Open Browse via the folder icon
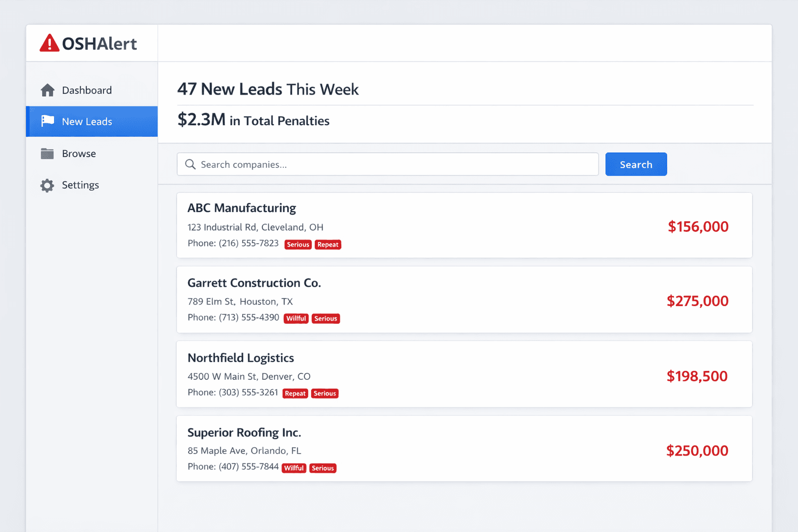This screenshot has width=798, height=532. tap(47, 153)
